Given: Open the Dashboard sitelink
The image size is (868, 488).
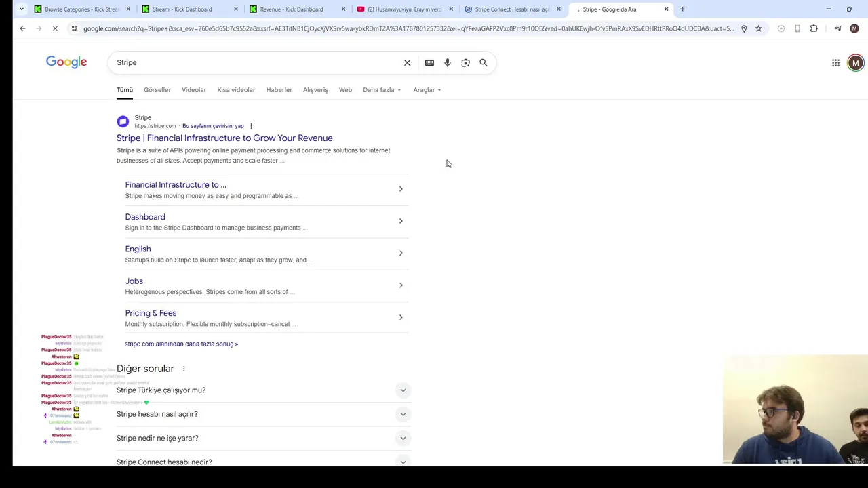Looking at the screenshot, I should point(145,217).
